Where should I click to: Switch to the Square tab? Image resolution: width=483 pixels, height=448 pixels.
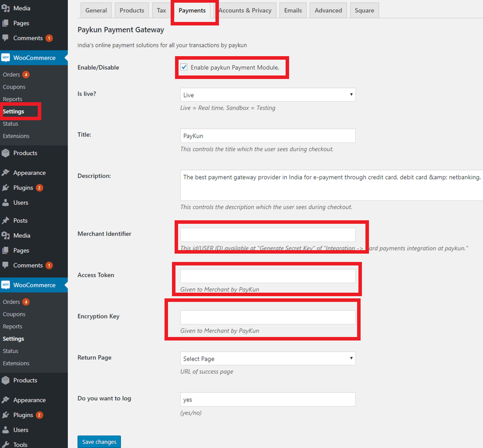click(365, 11)
